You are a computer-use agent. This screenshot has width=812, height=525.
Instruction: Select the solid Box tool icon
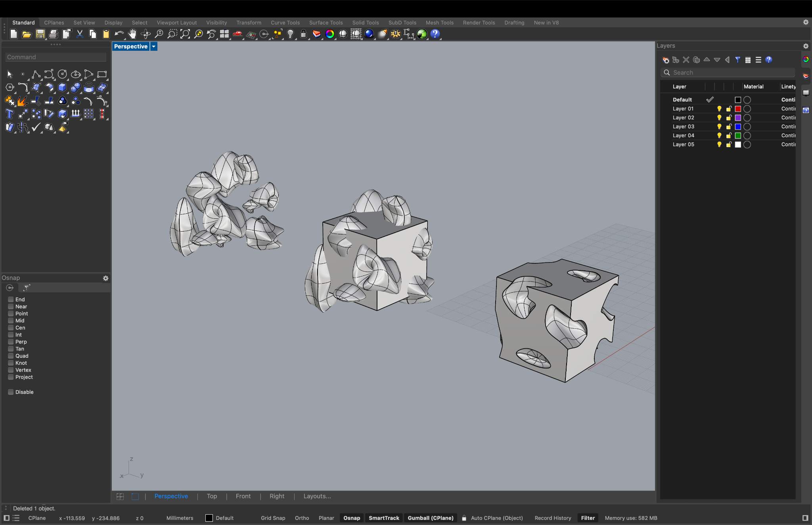click(x=62, y=88)
